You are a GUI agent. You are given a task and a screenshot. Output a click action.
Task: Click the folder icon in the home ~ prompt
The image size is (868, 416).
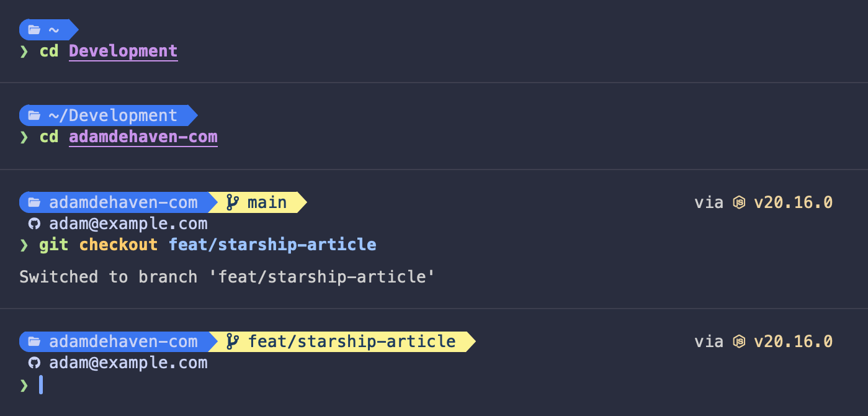pos(34,29)
